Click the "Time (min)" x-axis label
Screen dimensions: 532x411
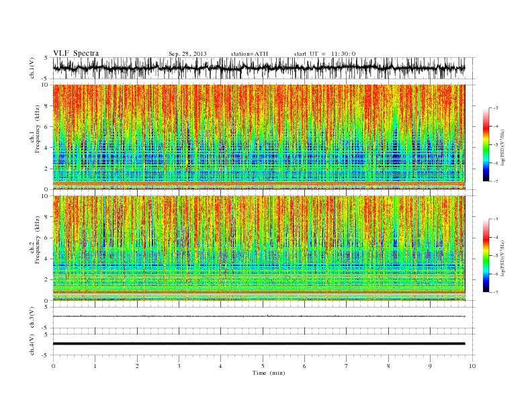tap(269, 373)
